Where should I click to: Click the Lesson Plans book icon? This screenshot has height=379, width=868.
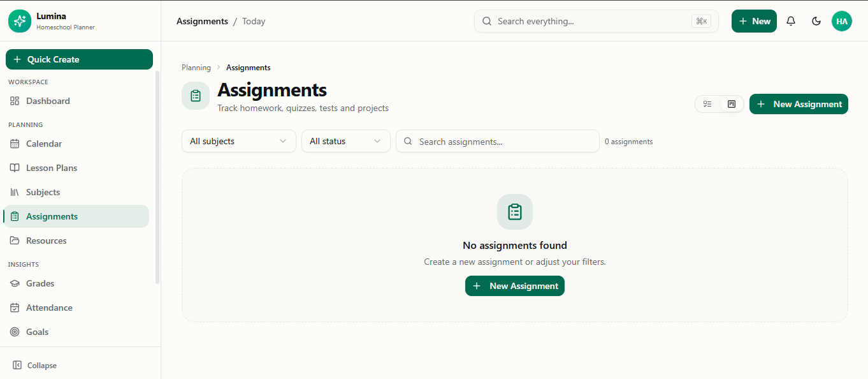(15, 168)
